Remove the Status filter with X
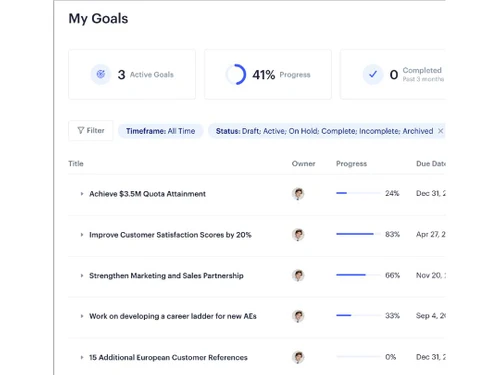Viewport: 500px width, 375px height. pyautogui.click(x=440, y=131)
